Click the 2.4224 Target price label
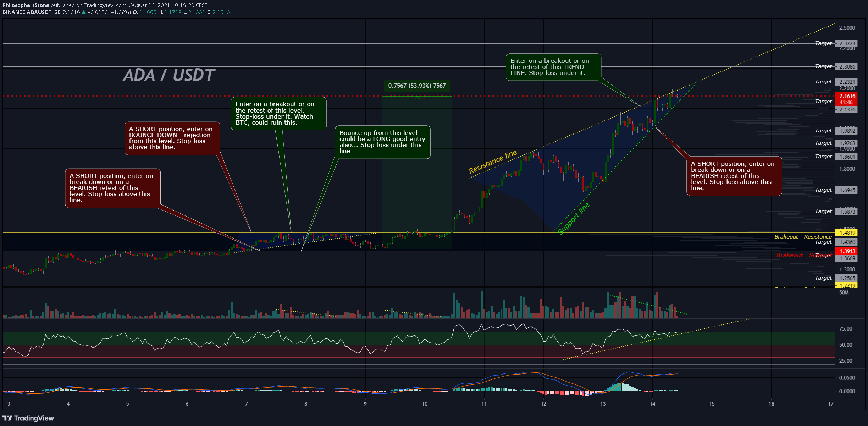The width and height of the screenshot is (868, 426). click(x=846, y=44)
